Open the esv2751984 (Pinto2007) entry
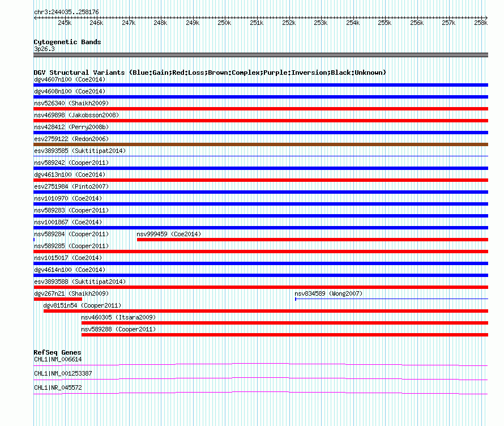504x426 pixels. point(71,186)
